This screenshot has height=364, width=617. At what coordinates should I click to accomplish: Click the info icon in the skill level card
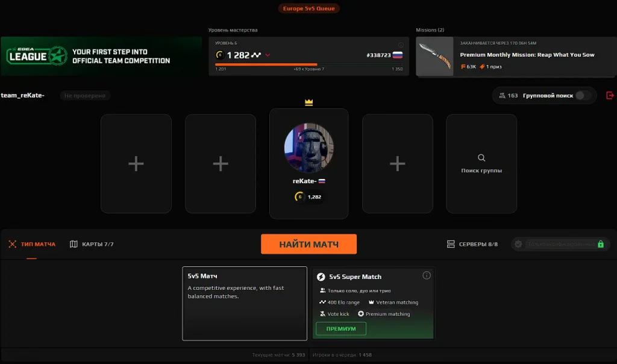point(401,45)
